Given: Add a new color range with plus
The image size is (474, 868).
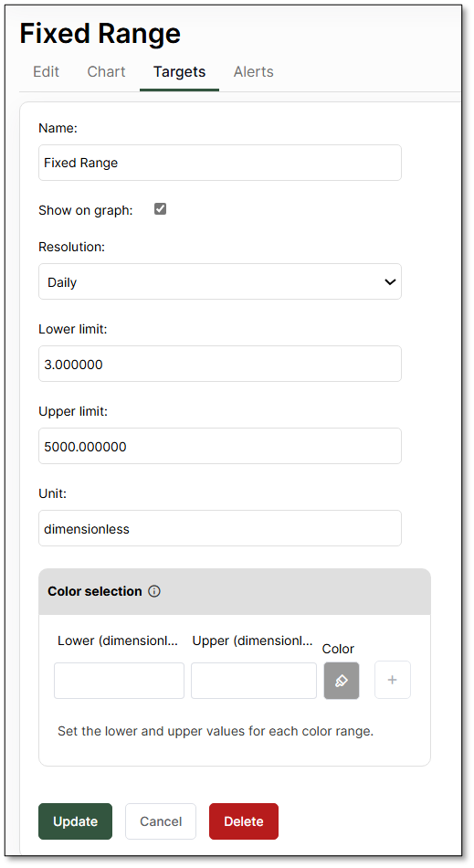Looking at the screenshot, I should point(392,680).
